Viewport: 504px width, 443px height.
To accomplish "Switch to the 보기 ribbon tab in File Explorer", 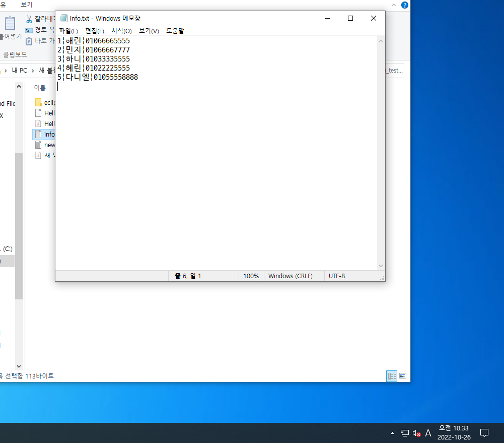I will (26, 5).
